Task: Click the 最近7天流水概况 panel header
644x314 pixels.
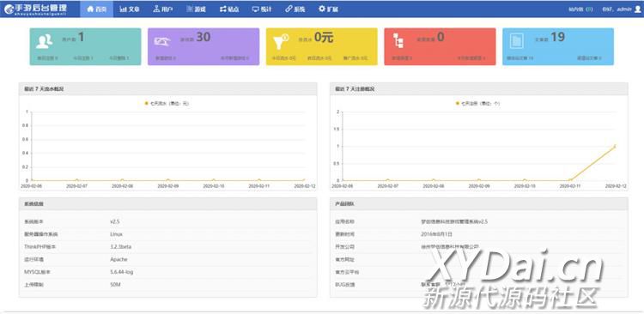Action: pos(167,88)
